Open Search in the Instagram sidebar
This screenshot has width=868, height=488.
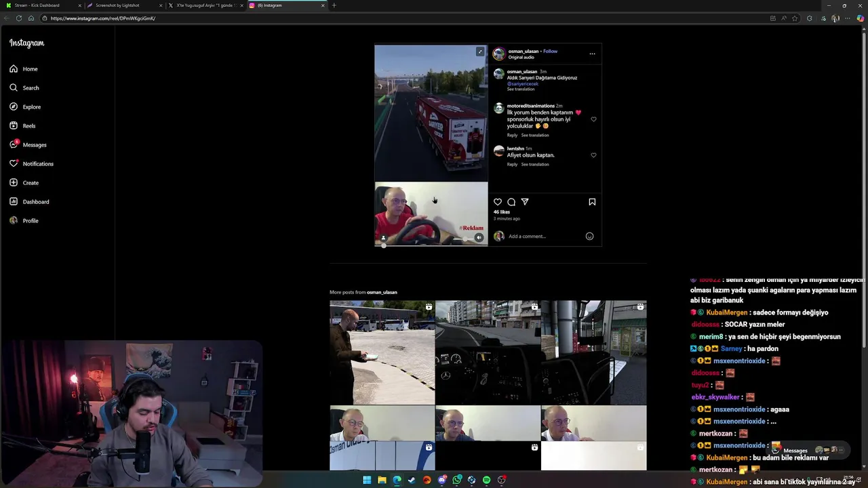click(x=24, y=88)
